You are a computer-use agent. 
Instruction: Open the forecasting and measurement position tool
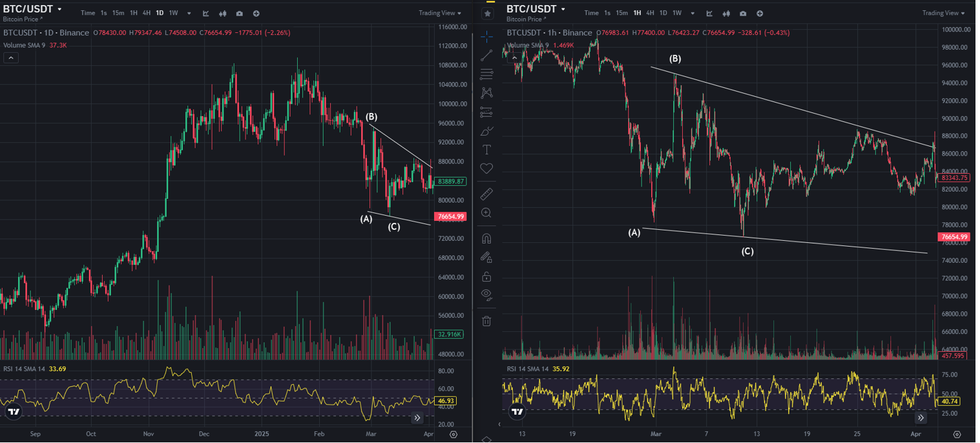pos(486,112)
